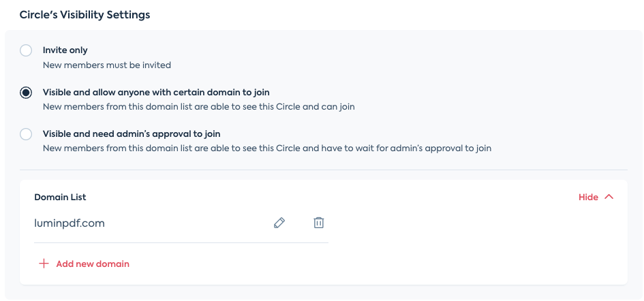Select the Invite only radio button

tap(26, 51)
